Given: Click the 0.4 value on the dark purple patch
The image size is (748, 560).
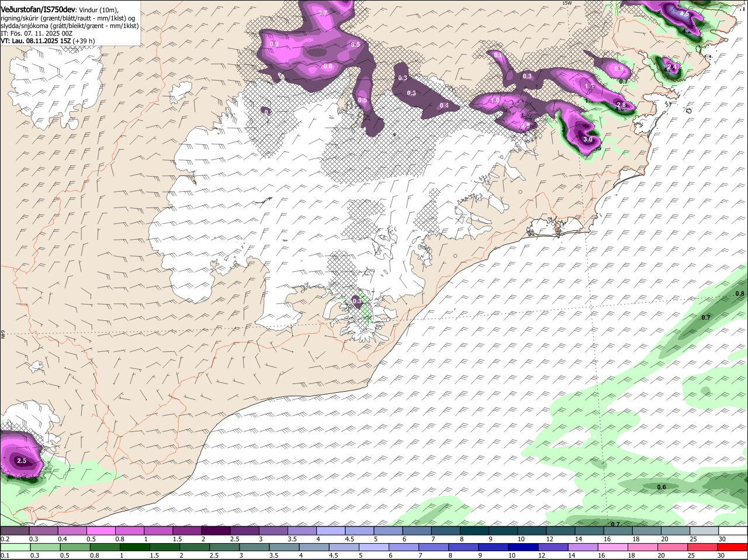Looking at the screenshot, I should pyautogui.click(x=444, y=105).
